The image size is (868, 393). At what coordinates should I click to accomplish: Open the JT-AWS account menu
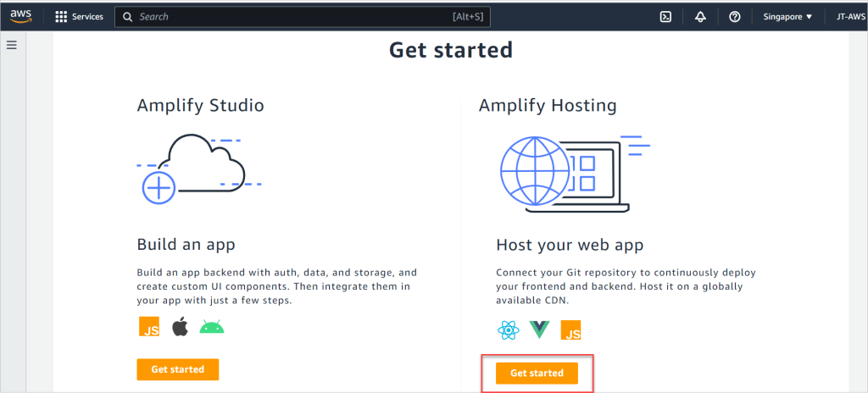851,17
